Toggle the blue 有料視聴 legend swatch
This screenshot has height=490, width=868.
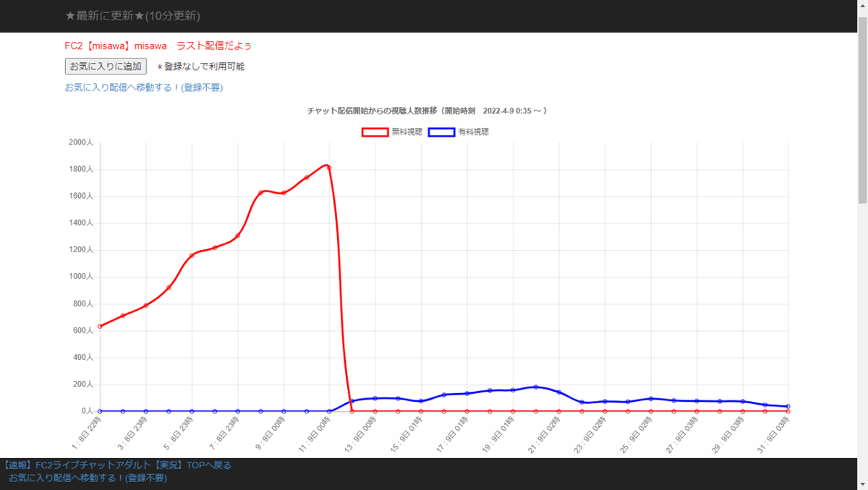tap(441, 132)
